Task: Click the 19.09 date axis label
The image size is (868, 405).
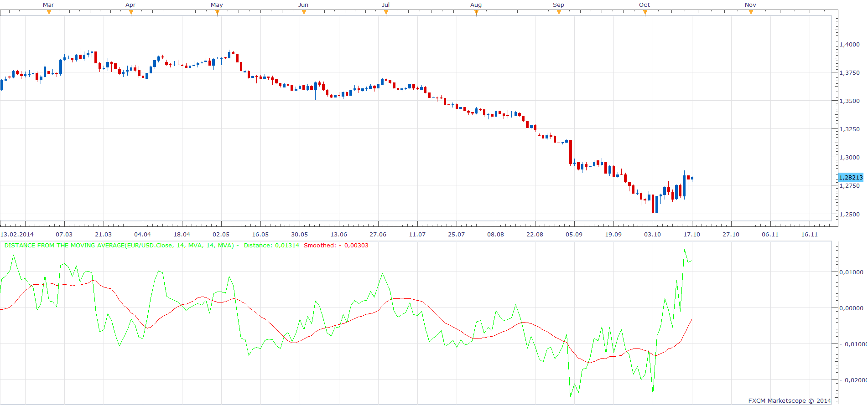Action: click(613, 234)
